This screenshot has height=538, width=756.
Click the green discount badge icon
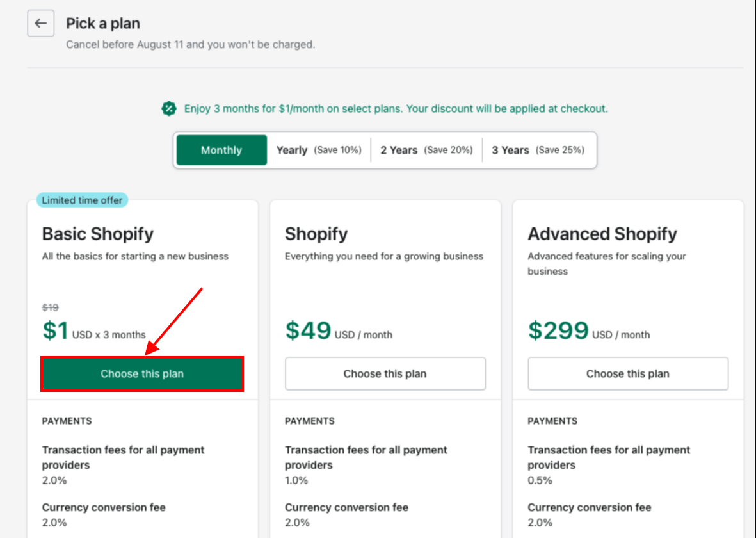point(169,109)
